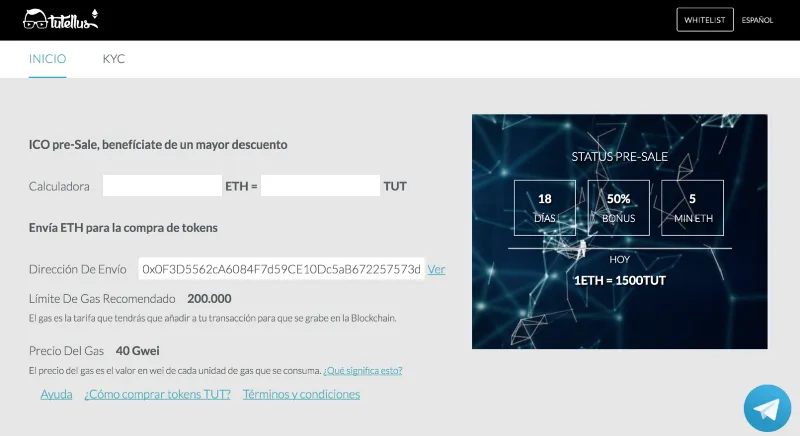Click the ICO pre-Sale heading text
800x436 pixels.
(158, 145)
